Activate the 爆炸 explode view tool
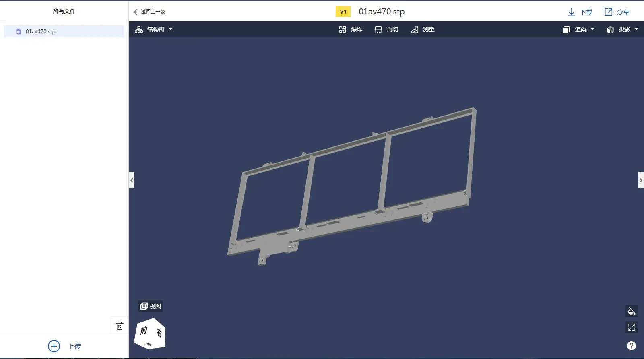644x359 pixels. coord(351,29)
